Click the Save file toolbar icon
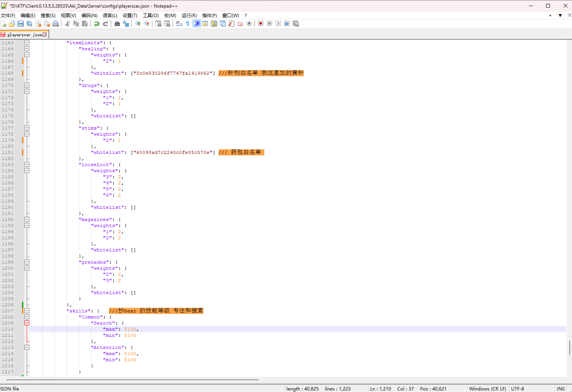 click(21, 24)
